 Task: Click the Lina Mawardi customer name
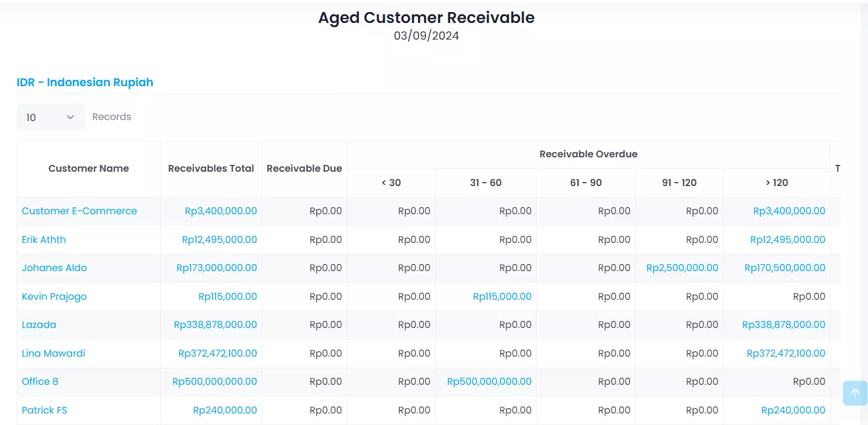(53, 353)
